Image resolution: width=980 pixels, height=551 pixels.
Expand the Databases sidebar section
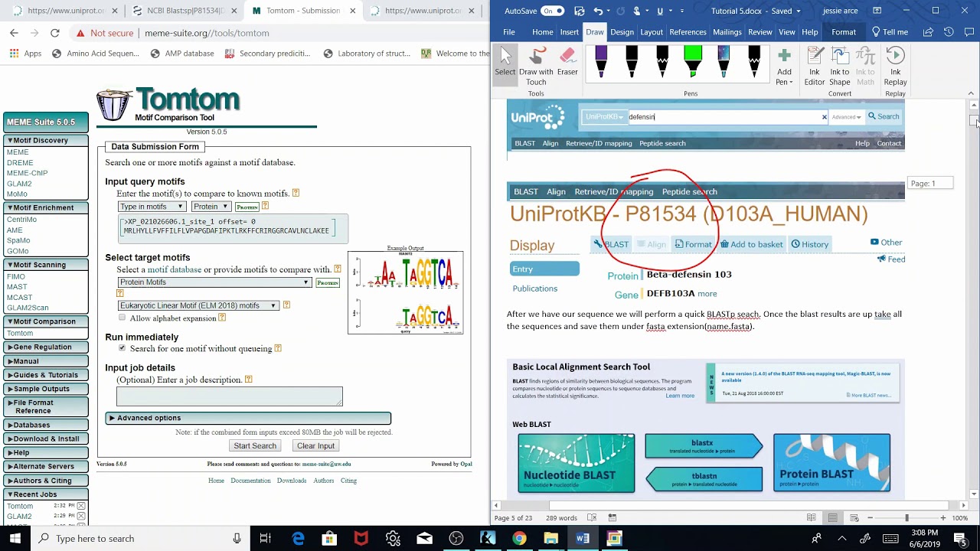[x=46, y=425]
